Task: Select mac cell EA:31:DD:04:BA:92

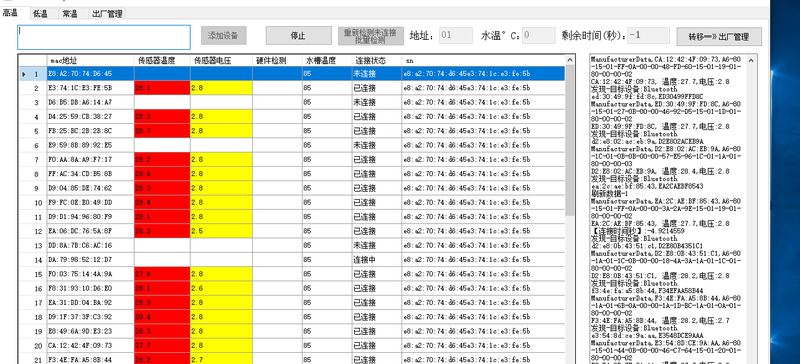Action: 90,302
